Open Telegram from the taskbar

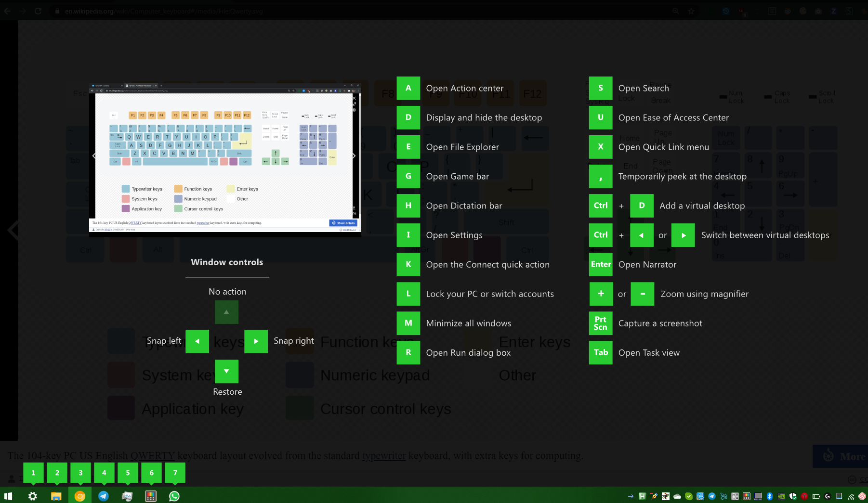coord(103,496)
